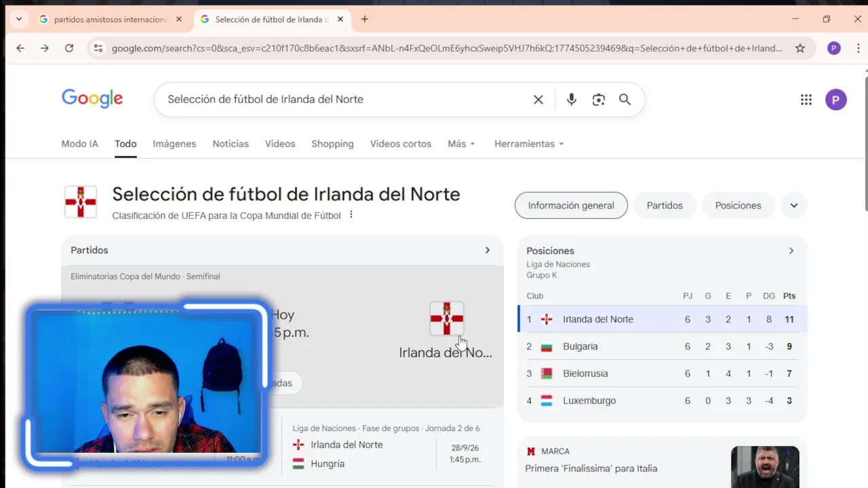The height and width of the screenshot is (488, 868).
Task: Open MARCA article 'Primera Finalissima para Italia'
Action: (591, 468)
